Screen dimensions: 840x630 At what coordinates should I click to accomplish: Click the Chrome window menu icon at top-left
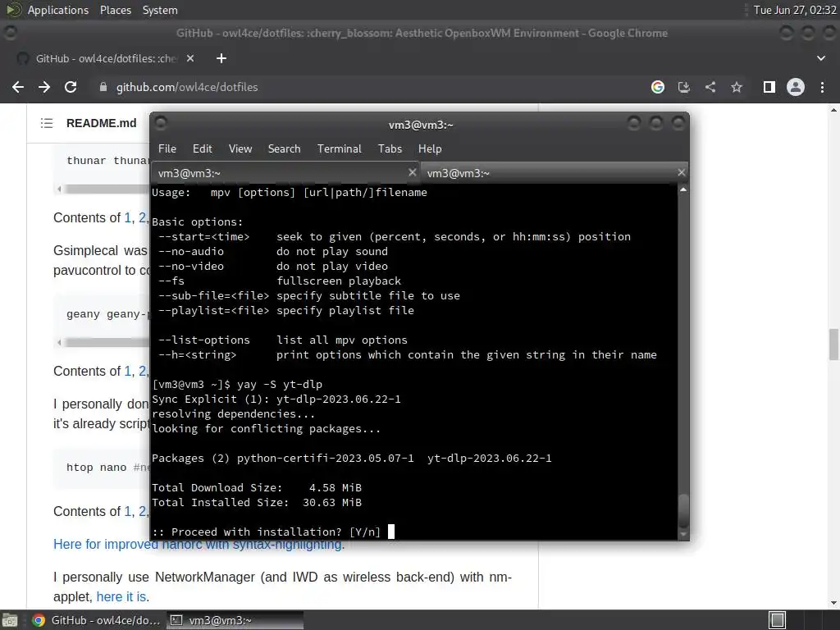click(x=10, y=33)
